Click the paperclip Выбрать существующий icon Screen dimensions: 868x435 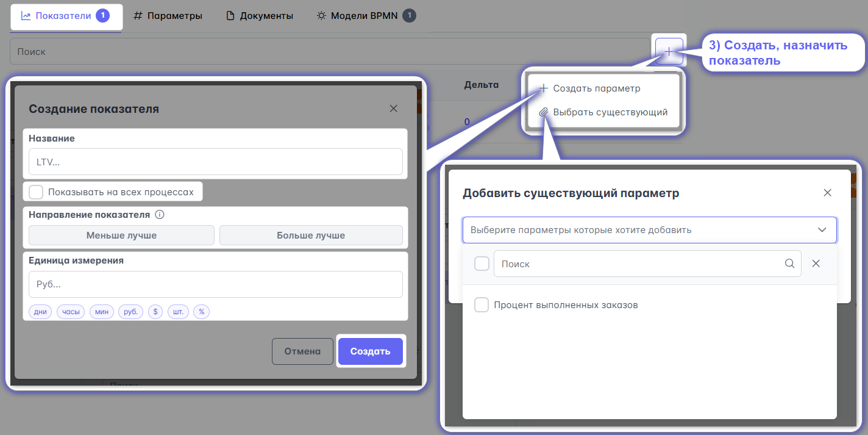coord(544,112)
